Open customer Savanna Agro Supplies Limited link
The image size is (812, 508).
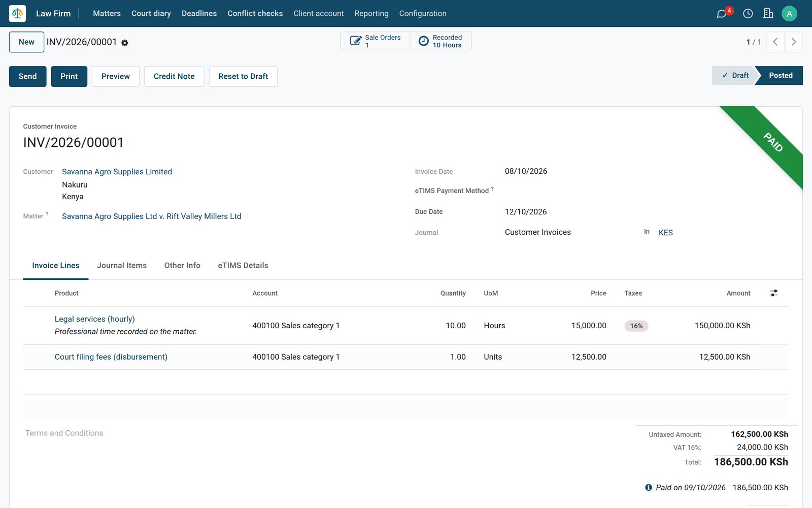[117, 172]
